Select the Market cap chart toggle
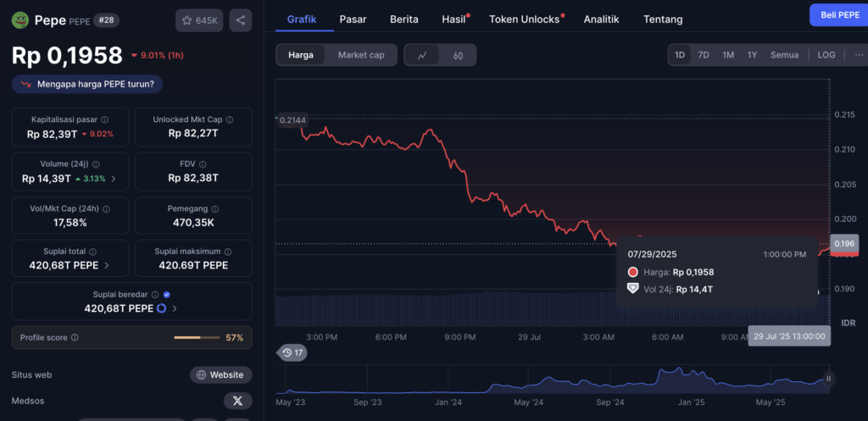Image resolution: width=868 pixels, height=421 pixels. pyautogui.click(x=361, y=55)
